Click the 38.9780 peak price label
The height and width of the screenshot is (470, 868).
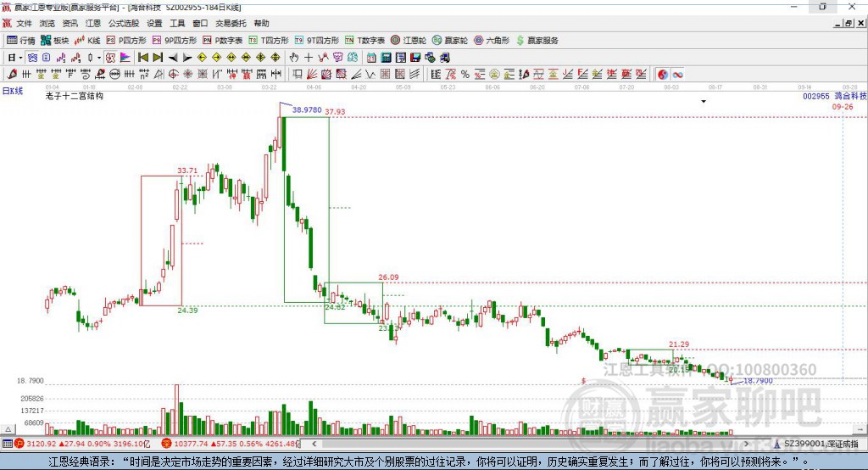(x=307, y=109)
